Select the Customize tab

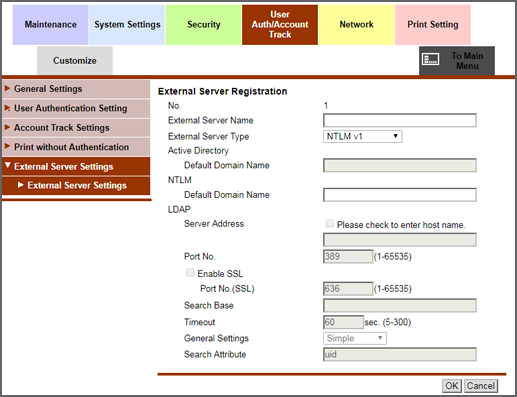[x=75, y=61]
